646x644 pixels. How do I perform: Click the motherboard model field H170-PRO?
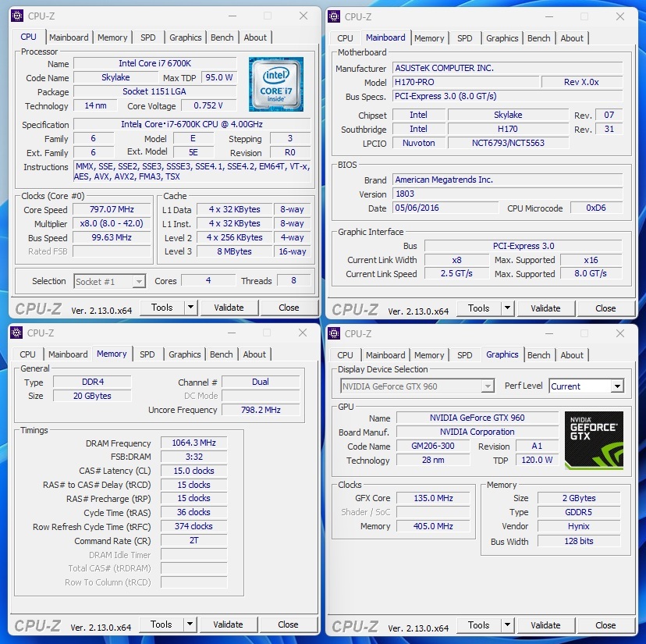[x=466, y=82]
